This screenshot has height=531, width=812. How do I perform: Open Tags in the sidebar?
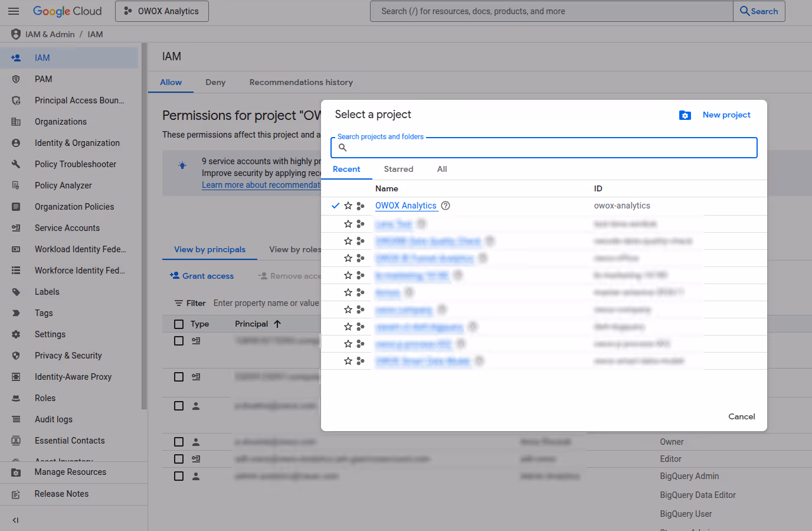[69, 313]
